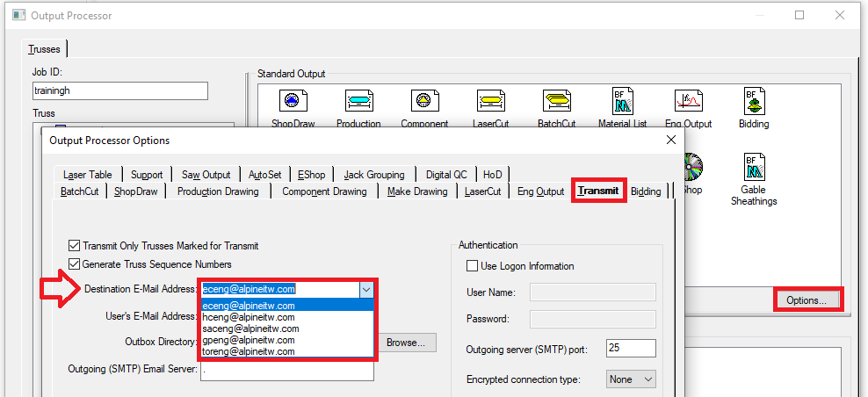The image size is (868, 397).
Task: Select the Bidding output icon
Action: tap(753, 101)
